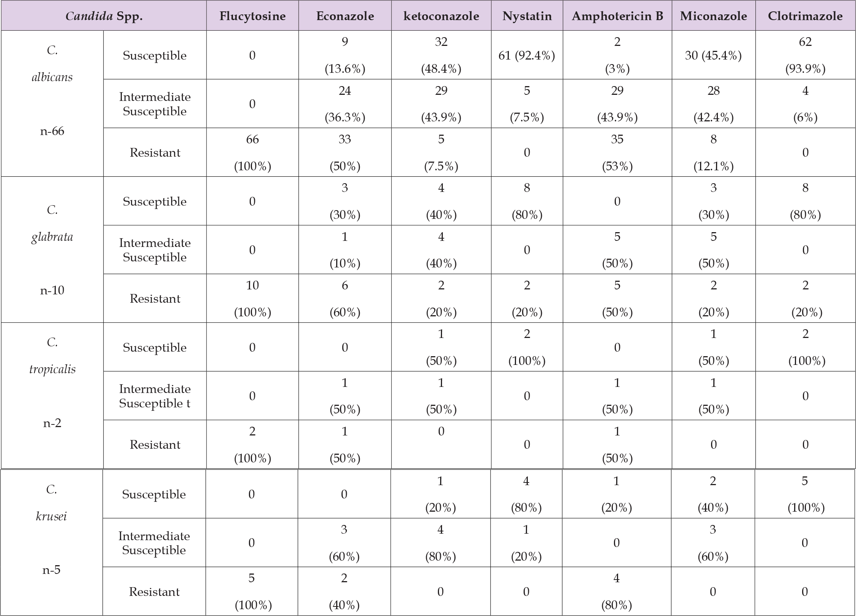Click the n-2 sample size label
Image resolution: width=856 pixels, height=616 pixels.
tap(52, 423)
